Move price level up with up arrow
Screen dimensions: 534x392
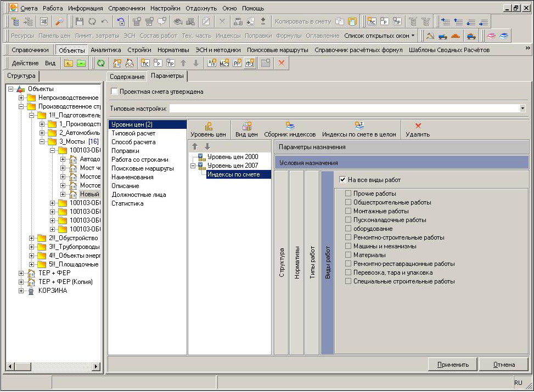195,146
